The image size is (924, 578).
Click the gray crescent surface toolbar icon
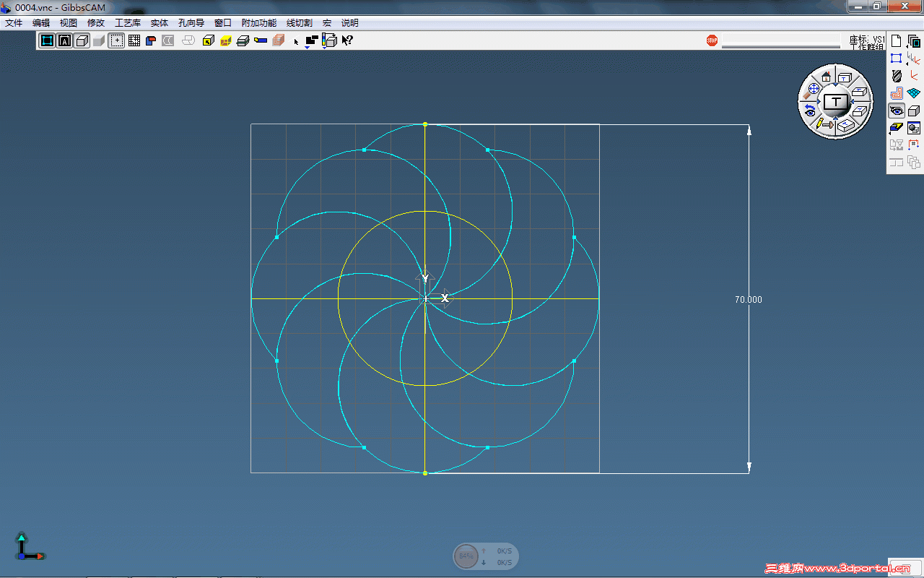pyautogui.click(x=168, y=40)
